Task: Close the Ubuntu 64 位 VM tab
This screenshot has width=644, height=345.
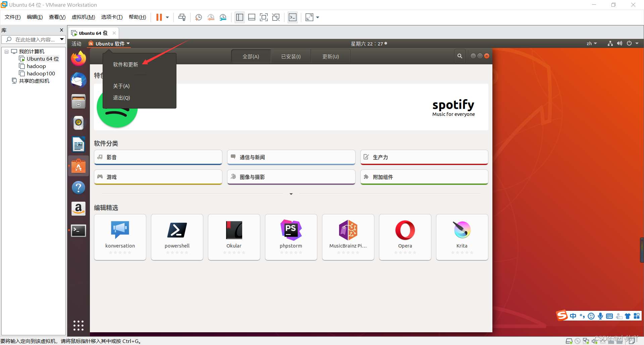Action: coord(114,33)
